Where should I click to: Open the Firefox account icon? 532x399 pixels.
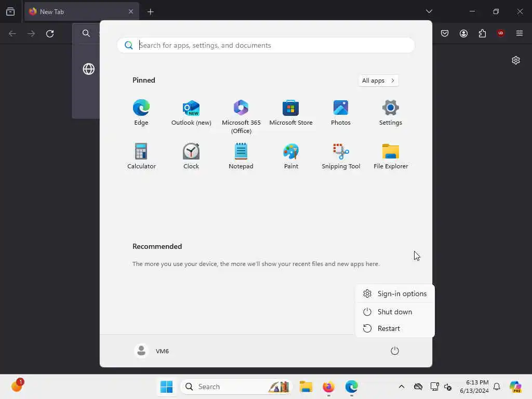(463, 33)
